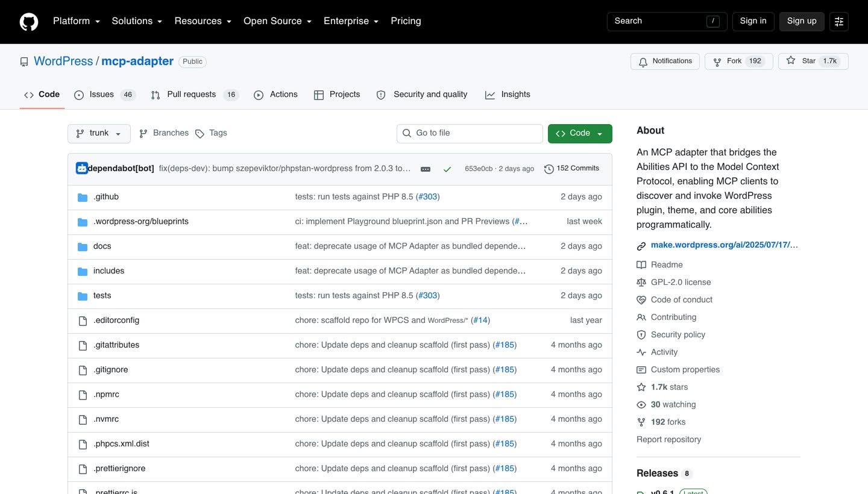Click the heart icon beside Code of conduct
The width and height of the screenshot is (868, 494).
coord(641,300)
